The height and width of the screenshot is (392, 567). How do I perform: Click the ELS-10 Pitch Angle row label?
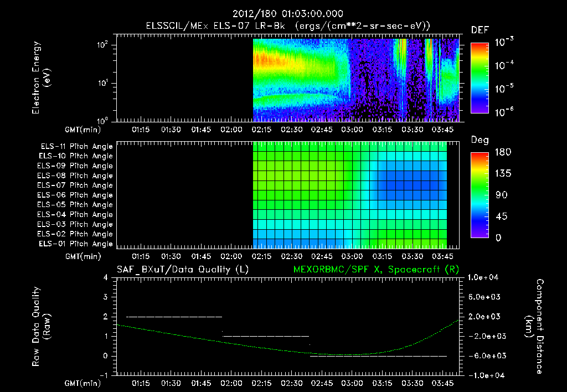tap(76, 156)
